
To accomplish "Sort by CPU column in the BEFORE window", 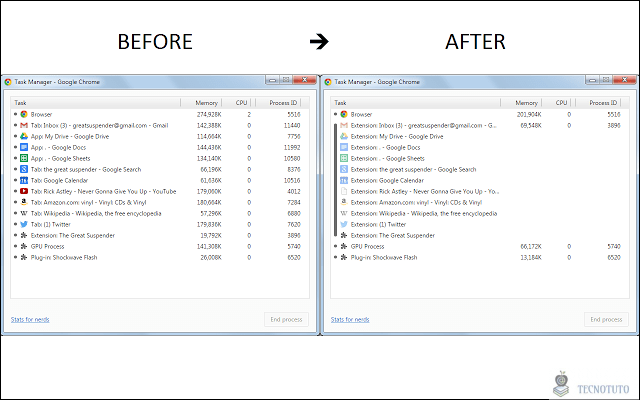I will click(236, 103).
